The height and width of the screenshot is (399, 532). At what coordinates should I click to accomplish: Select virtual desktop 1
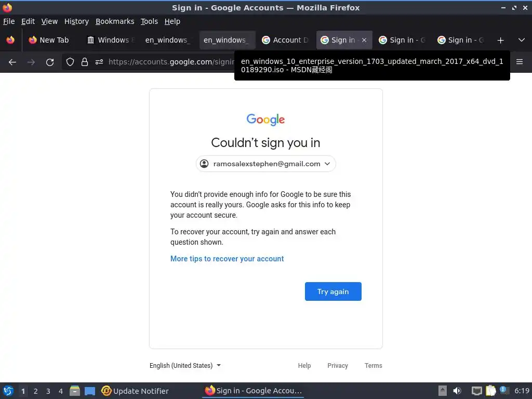pos(23,391)
